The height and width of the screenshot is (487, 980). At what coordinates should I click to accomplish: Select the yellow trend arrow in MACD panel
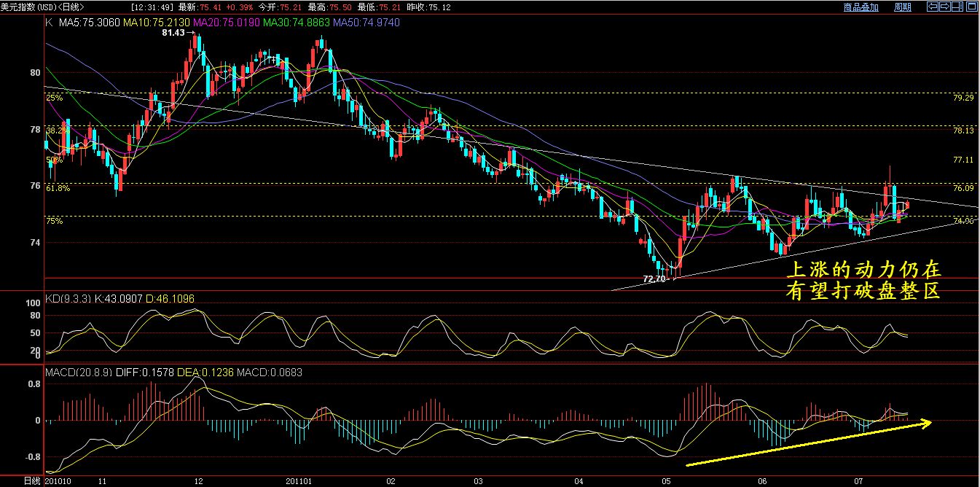809,442
